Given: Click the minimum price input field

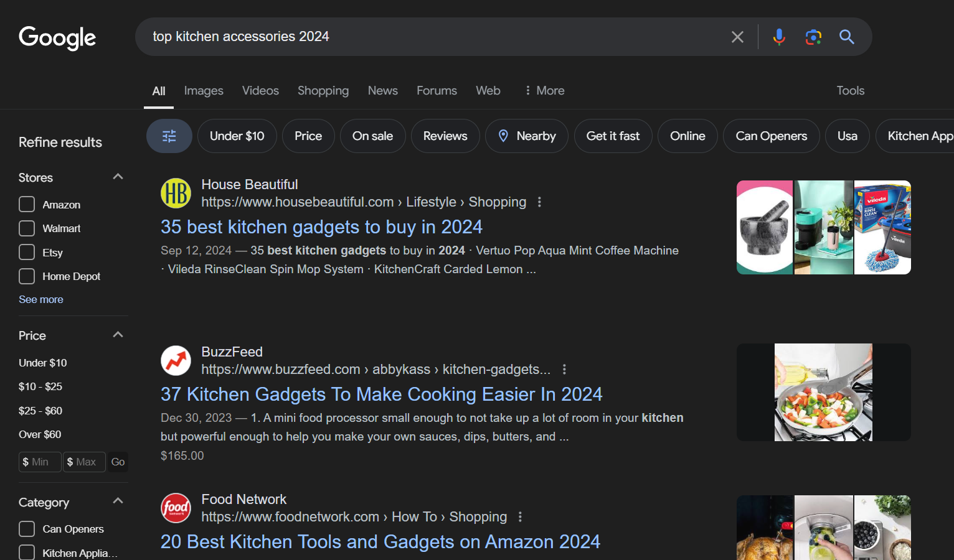Looking at the screenshot, I should pos(40,462).
